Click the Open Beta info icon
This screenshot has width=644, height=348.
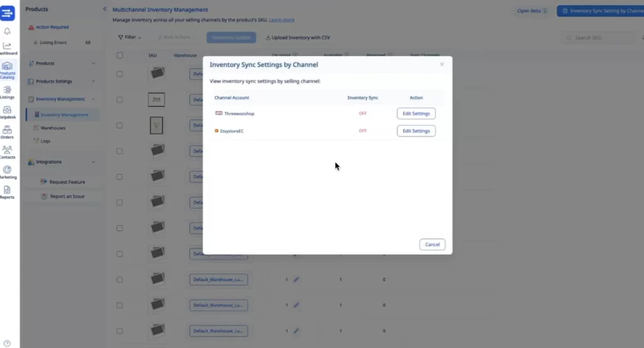pyautogui.click(x=545, y=11)
